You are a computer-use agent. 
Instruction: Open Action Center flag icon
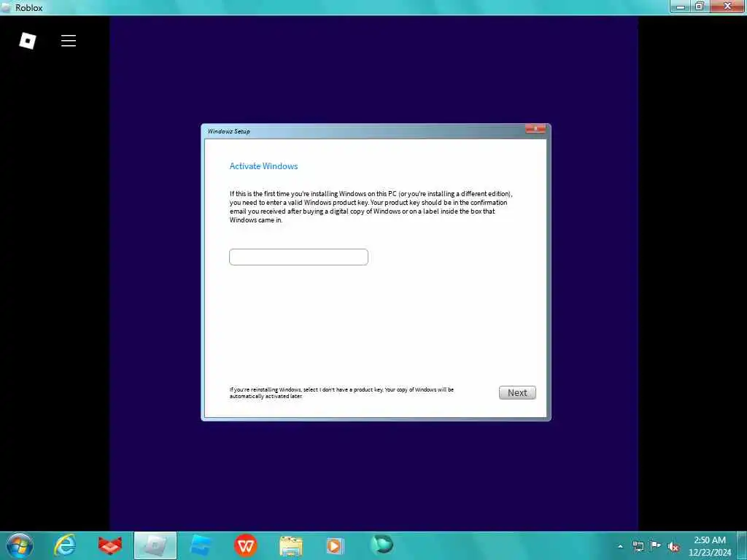[x=656, y=545]
